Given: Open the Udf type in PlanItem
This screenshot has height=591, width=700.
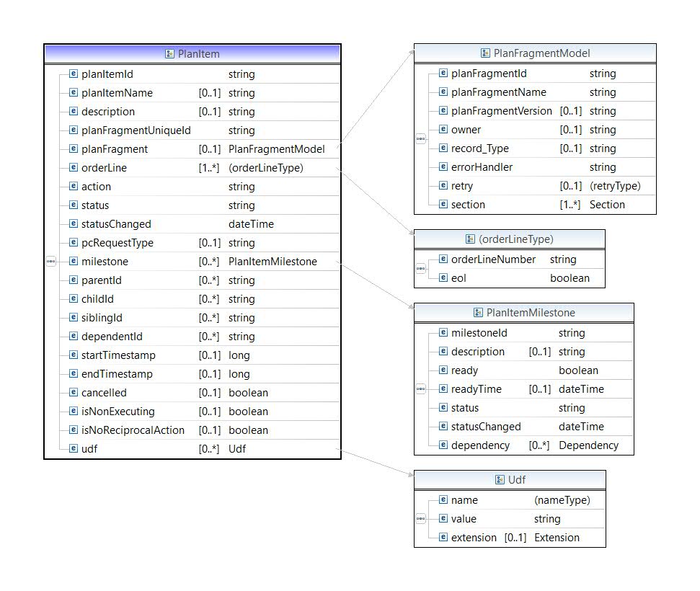Looking at the screenshot, I should tap(237, 449).
